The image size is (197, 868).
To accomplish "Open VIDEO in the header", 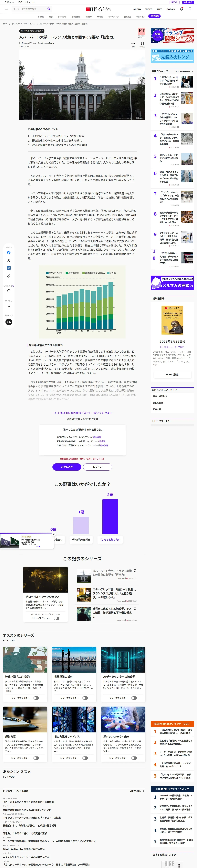I will tap(149, 9).
